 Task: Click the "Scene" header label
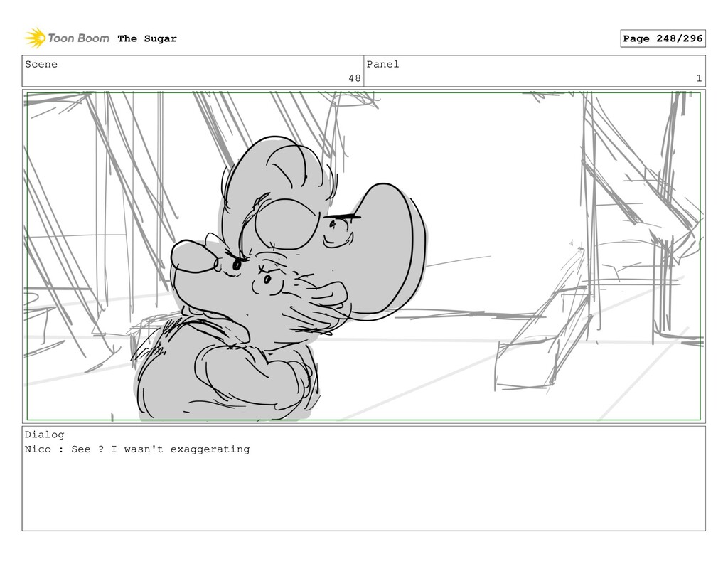(x=41, y=64)
